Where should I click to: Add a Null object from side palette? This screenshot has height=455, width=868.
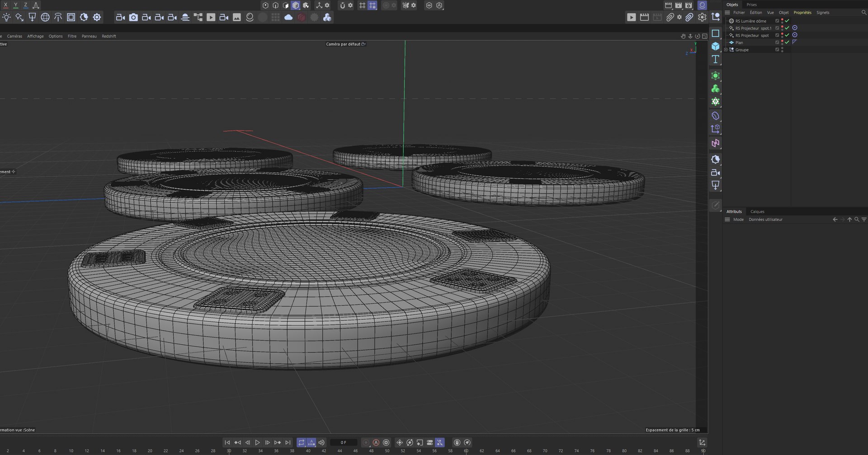click(715, 17)
